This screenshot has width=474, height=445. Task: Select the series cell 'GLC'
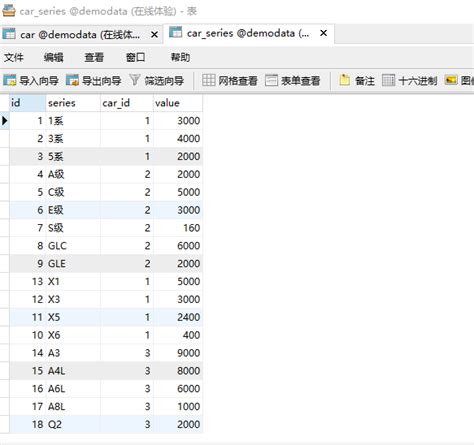(73, 246)
